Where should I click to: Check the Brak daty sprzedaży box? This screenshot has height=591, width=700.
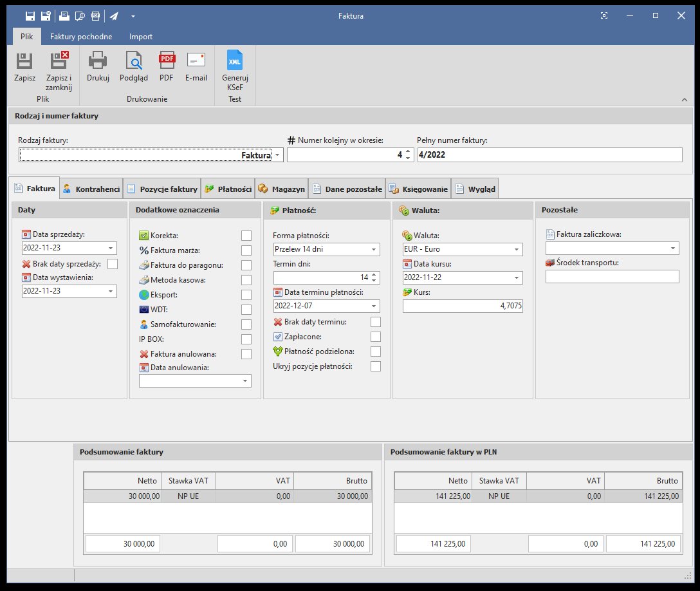113,264
